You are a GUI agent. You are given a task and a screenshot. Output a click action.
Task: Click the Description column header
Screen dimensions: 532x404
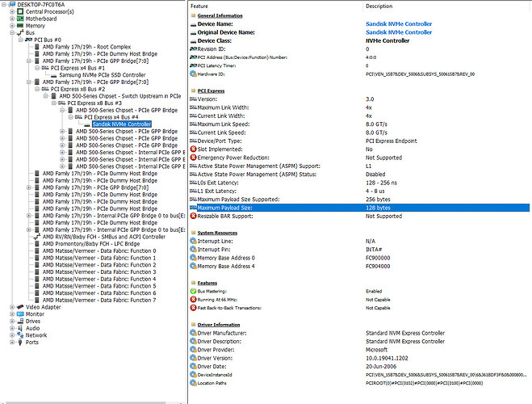[x=379, y=6]
